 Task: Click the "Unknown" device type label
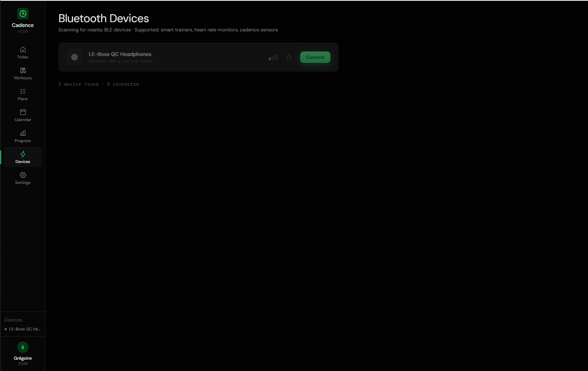97,61
